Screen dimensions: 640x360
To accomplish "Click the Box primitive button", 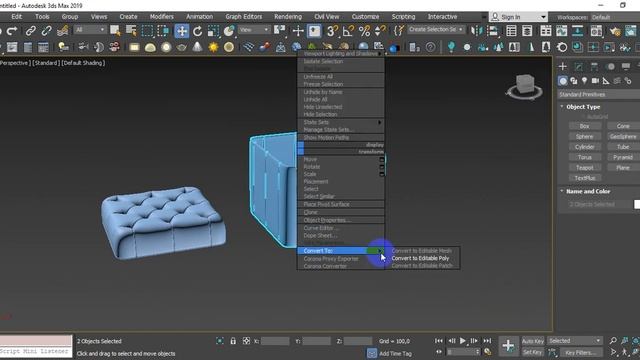I will [x=584, y=126].
